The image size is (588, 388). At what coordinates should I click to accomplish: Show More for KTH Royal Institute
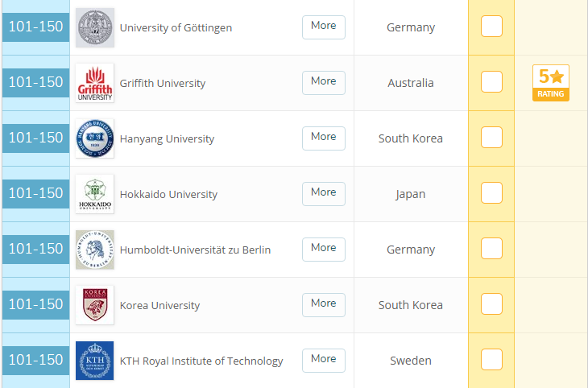point(323,360)
